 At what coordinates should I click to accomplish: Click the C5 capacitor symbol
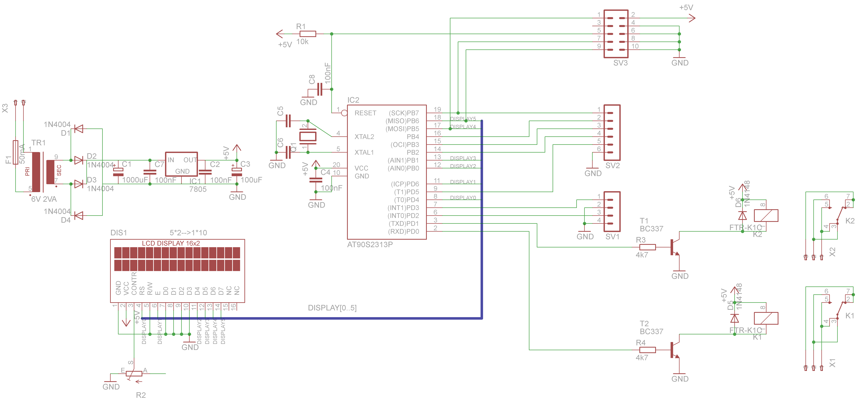[288, 121]
